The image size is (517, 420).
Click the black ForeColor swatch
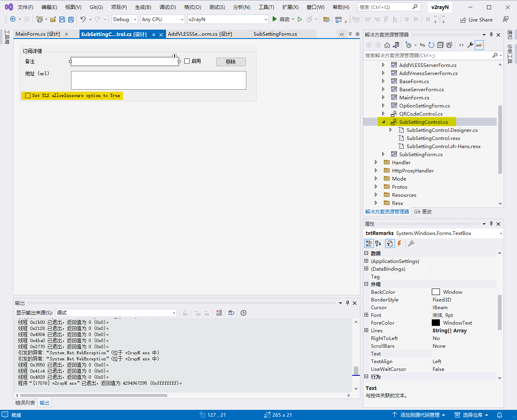[436, 323]
